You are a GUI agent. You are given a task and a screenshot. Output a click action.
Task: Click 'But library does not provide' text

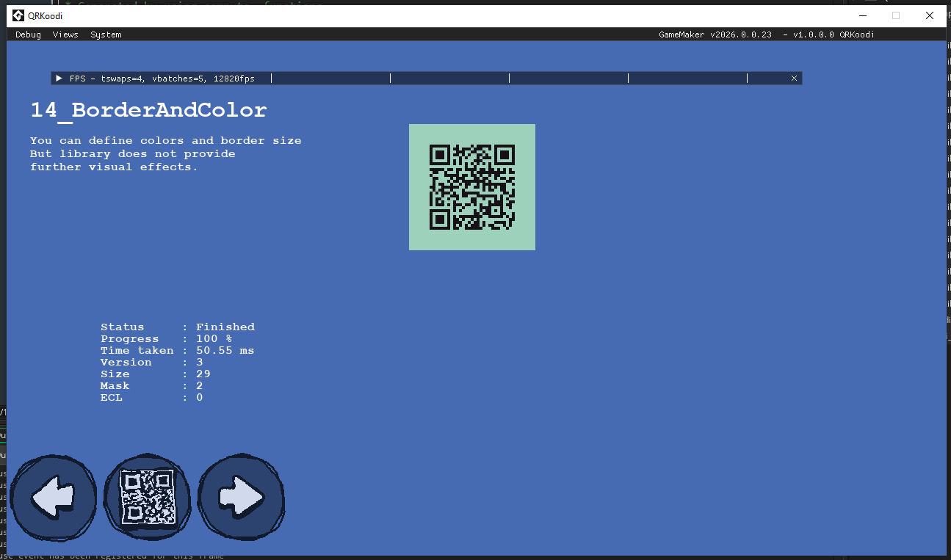[x=133, y=153]
